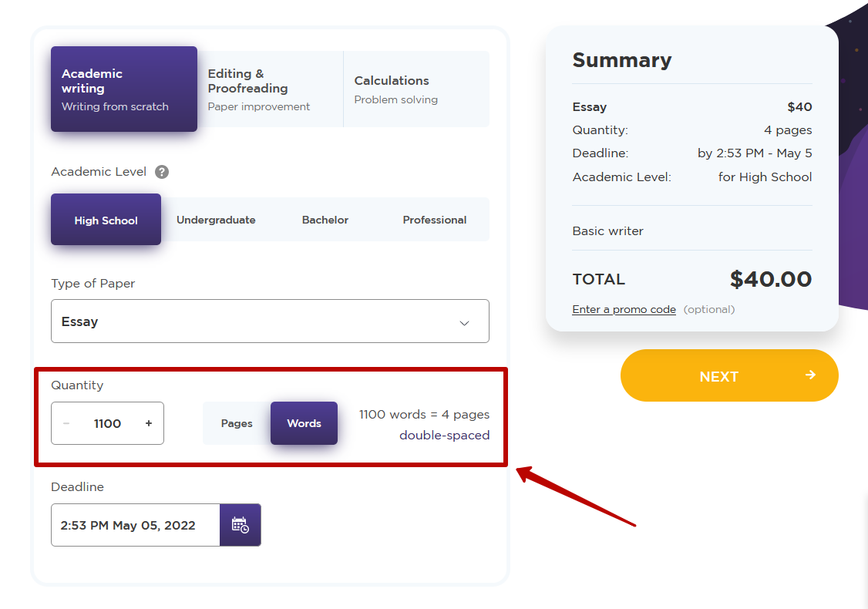Click the deadline date text field
The height and width of the screenshot is (609, 868).
[136, 525]
